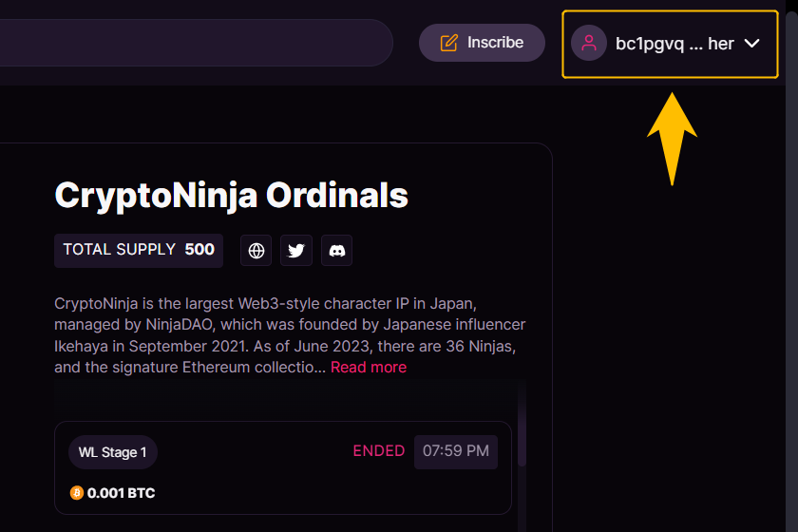798x532 pixels.
Task: Click the Inscribe button
Action: click(x=482, y=43)
